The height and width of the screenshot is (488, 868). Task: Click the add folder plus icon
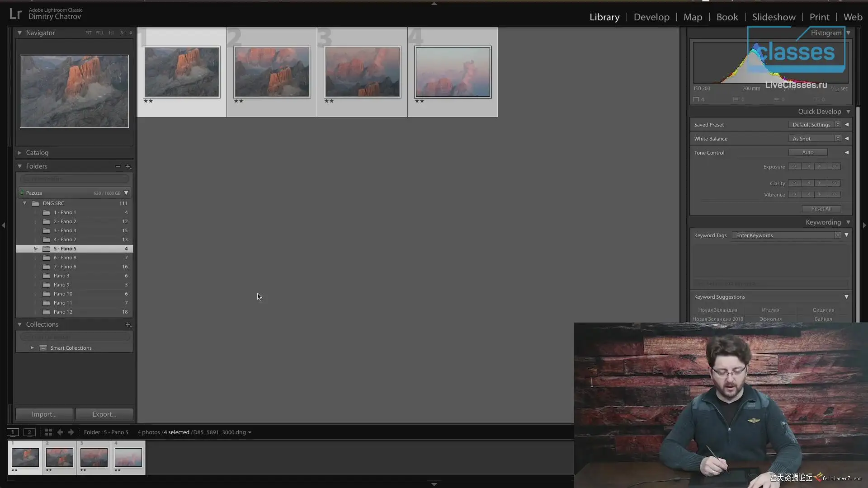pyautogui.click(x=128, y=166)
